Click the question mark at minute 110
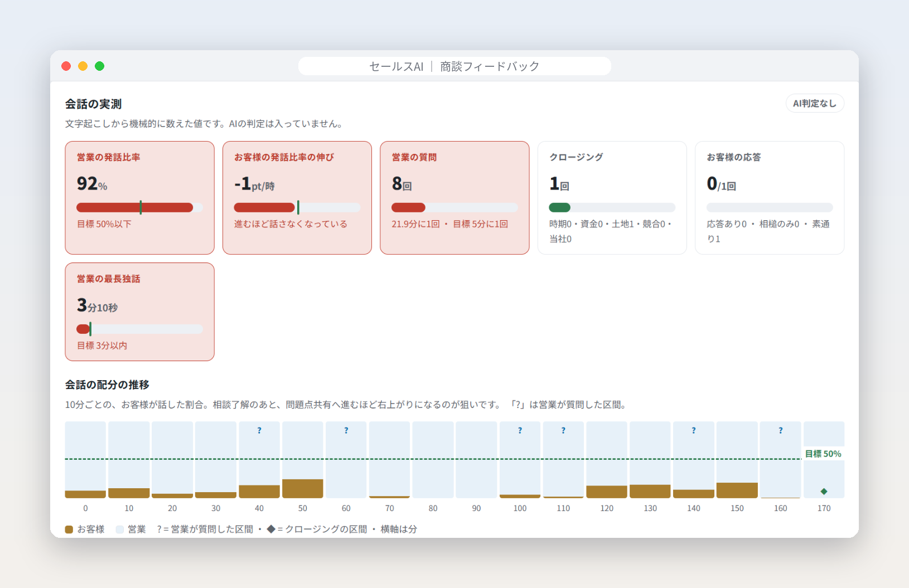Viewport: 909px width, 588px height. [x=563, y=430]
